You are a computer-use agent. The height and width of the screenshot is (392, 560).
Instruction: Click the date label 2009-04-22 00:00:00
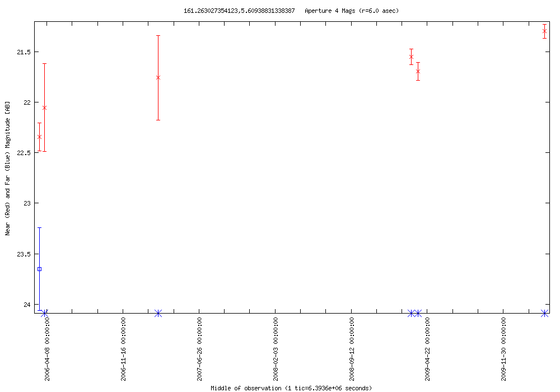coord(427,349)
